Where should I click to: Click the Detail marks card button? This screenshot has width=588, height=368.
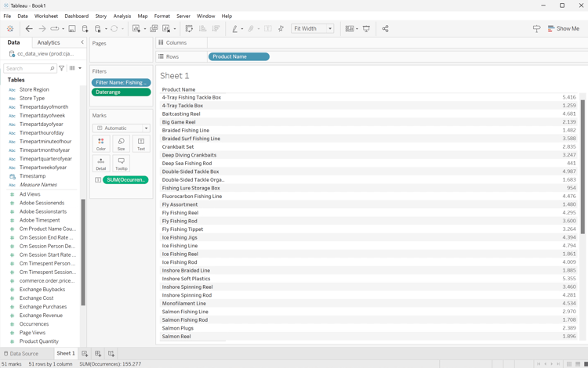click(x=101, y=164)
